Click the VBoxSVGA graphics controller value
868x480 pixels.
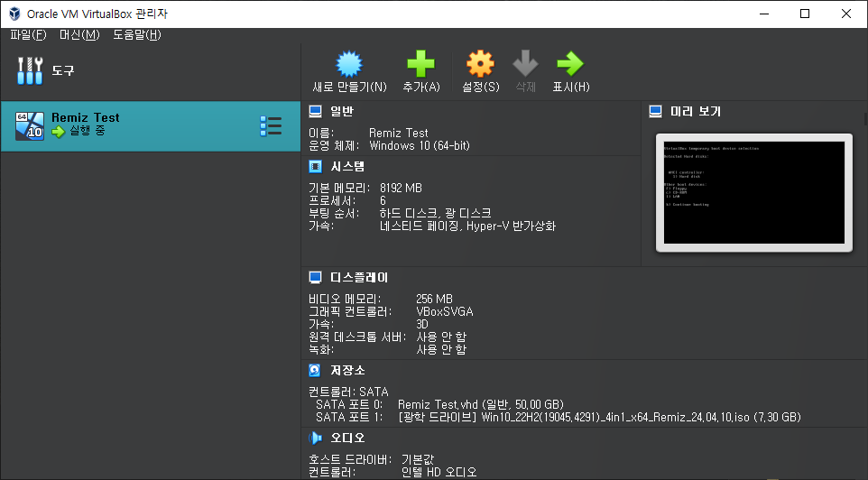445,311
